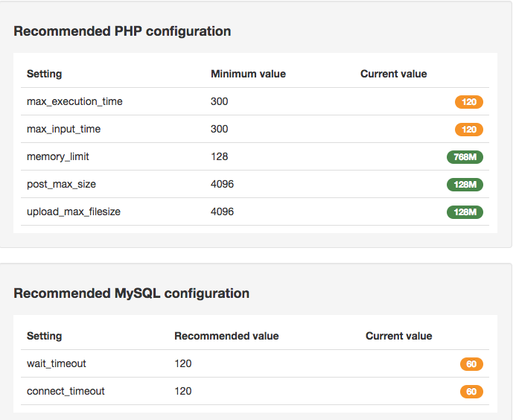Click the Minimum value column header
The height and width of the screenshot is (420, 519).
(x=248, y=74)
